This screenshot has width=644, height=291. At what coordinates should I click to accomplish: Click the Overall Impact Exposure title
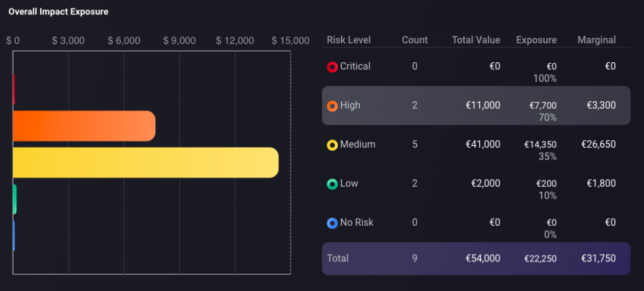(58, 12)
